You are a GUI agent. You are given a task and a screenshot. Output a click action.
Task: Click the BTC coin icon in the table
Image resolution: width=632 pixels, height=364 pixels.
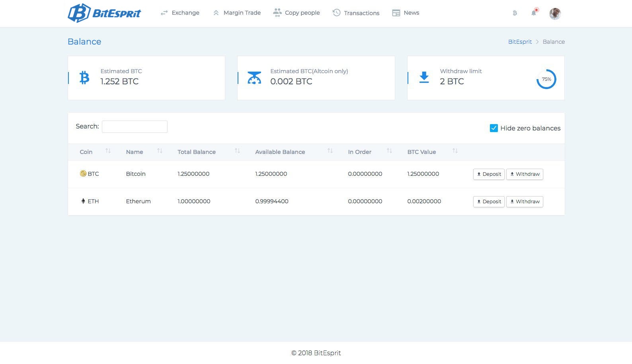[x=83, y=173]
